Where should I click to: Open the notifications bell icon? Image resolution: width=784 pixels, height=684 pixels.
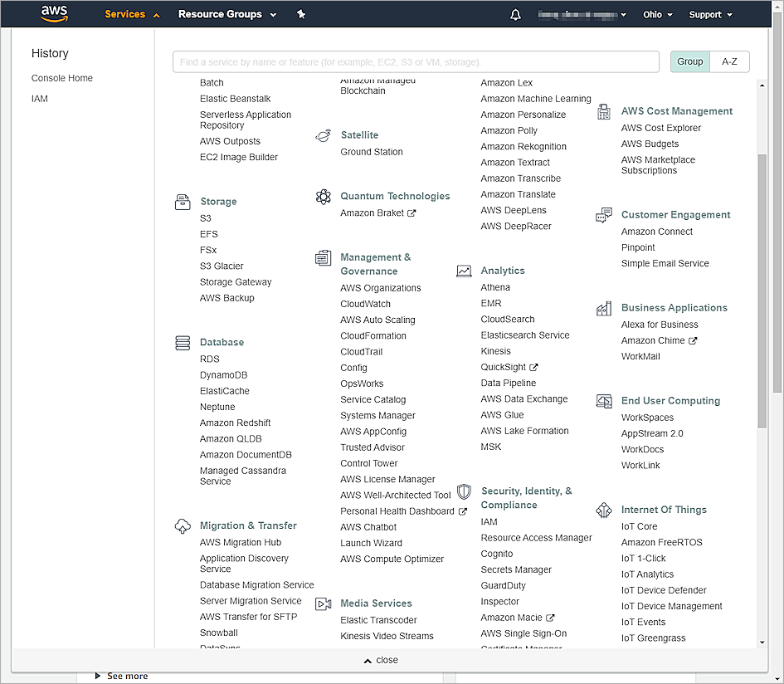(515, 14)
